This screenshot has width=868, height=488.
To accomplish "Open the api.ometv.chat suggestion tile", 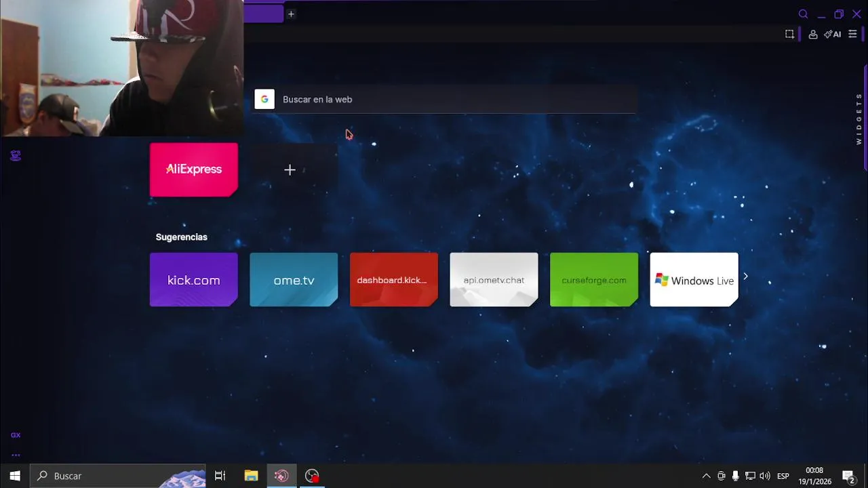I will (494, 280).
